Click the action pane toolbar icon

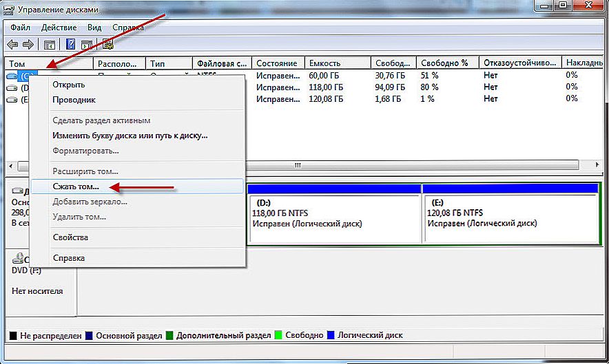(x=87, y=45)
